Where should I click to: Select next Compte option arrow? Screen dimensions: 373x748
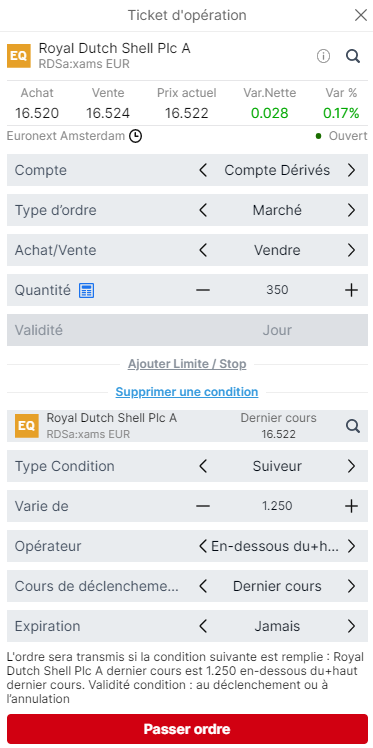tap(351, 170)
